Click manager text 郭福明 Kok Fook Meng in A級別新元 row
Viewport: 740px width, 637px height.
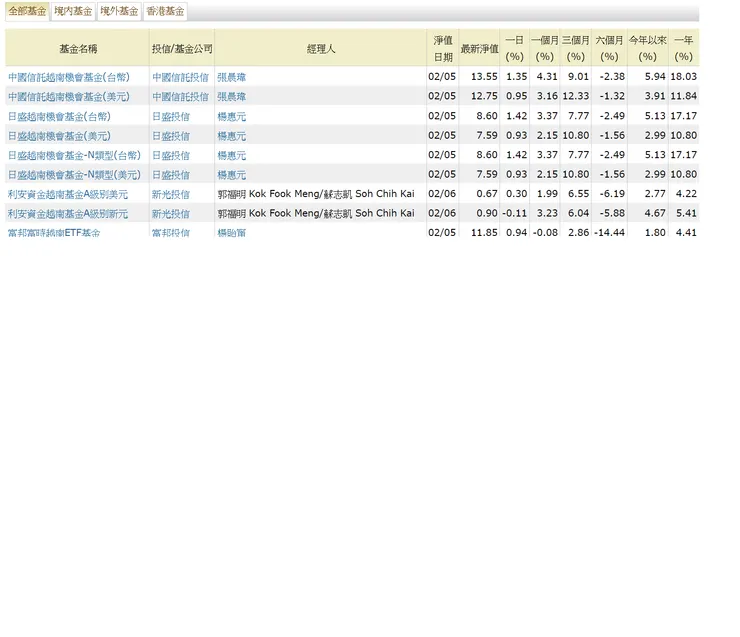pos(269,213)
